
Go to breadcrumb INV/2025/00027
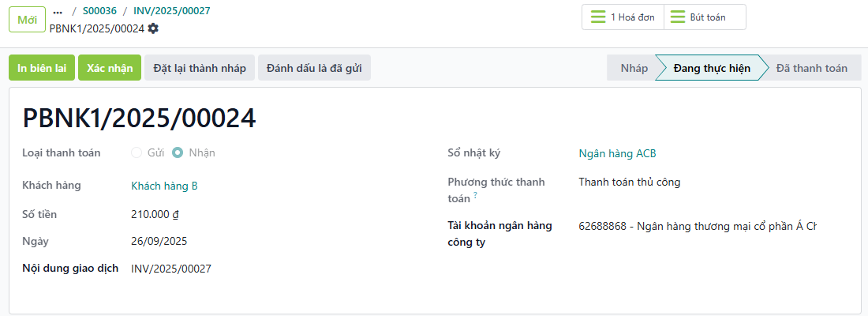pyautogui.click(x=172, y=12)
